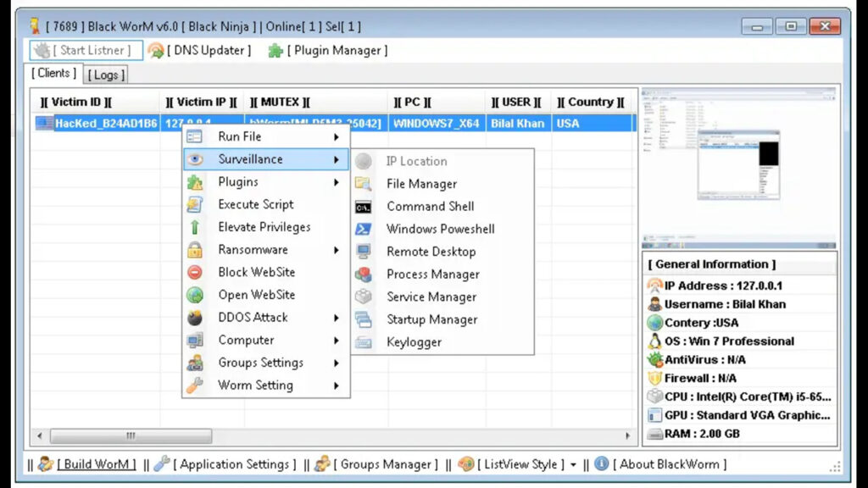Click the remote screen preview thumbnail
Viewport: 868px width, 488px height.
739,168
